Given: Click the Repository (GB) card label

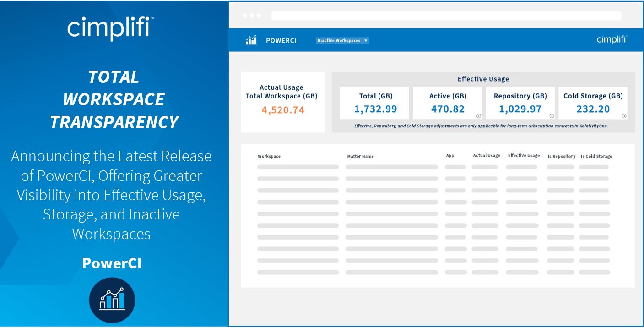Looking at the screenshot, I should click(520, 96).
